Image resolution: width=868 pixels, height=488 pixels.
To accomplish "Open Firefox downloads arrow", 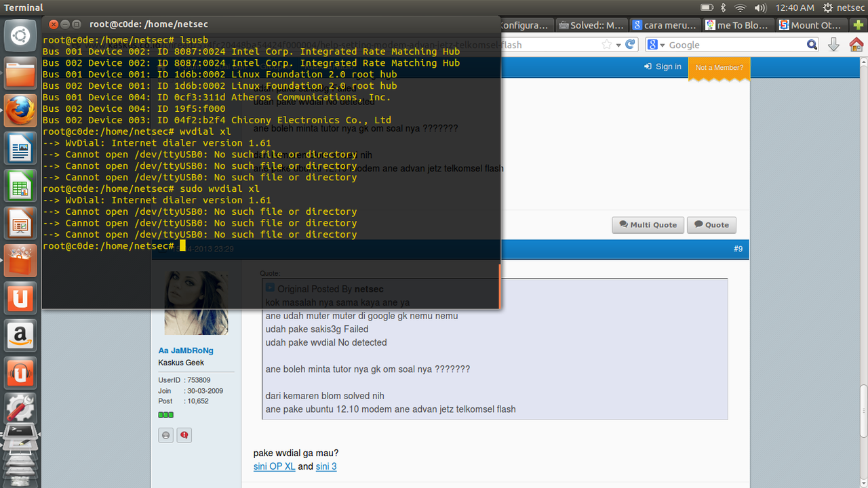I will tap(834, 45).
